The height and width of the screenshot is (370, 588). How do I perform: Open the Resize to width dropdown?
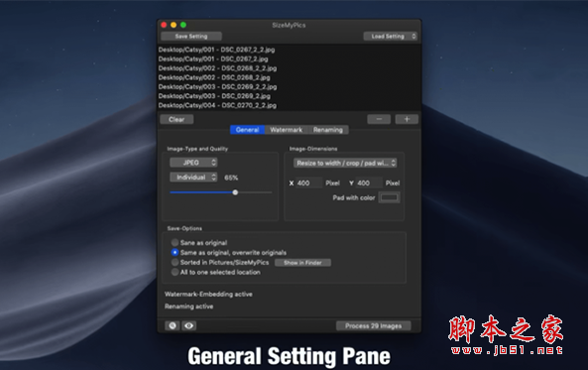click(x=345, y=163)
